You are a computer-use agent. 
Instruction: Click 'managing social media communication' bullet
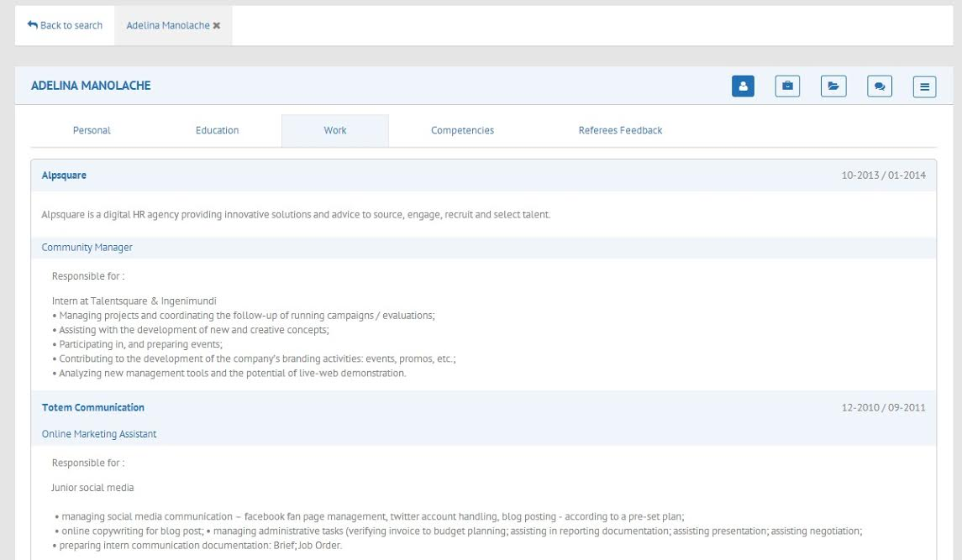point(370,516)
